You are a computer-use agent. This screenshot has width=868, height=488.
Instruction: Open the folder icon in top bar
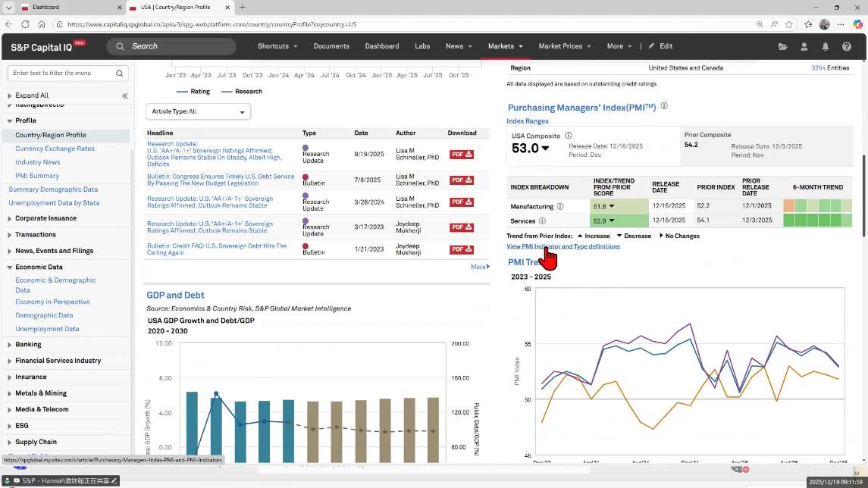pos(783,46)
